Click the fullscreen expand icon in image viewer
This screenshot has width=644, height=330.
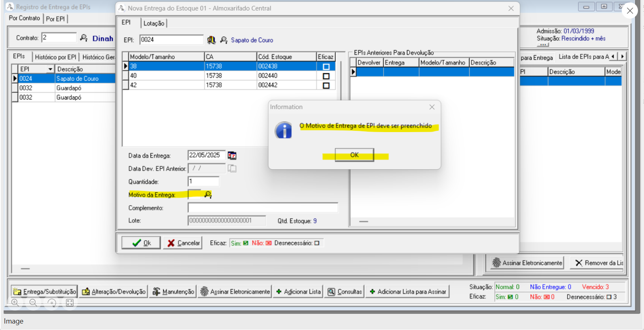(70, 303)
